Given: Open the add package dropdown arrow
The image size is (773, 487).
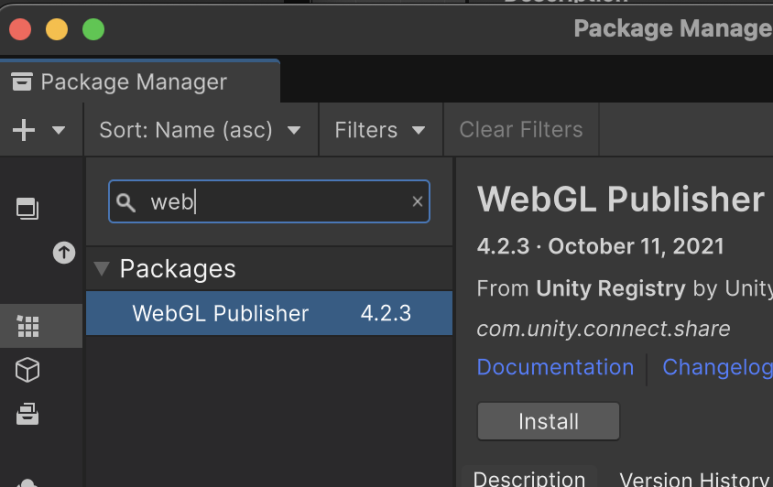Looking at the screenshot, I should click(59, 130).
